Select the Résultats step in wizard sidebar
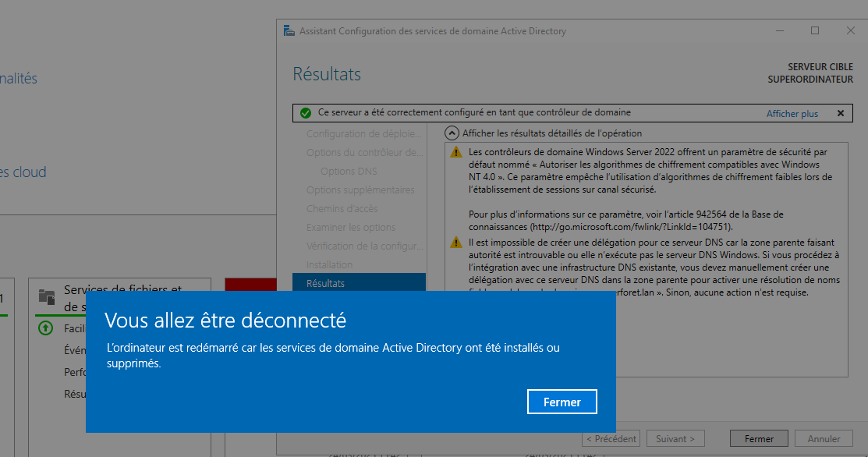 [x=360, y=283]
